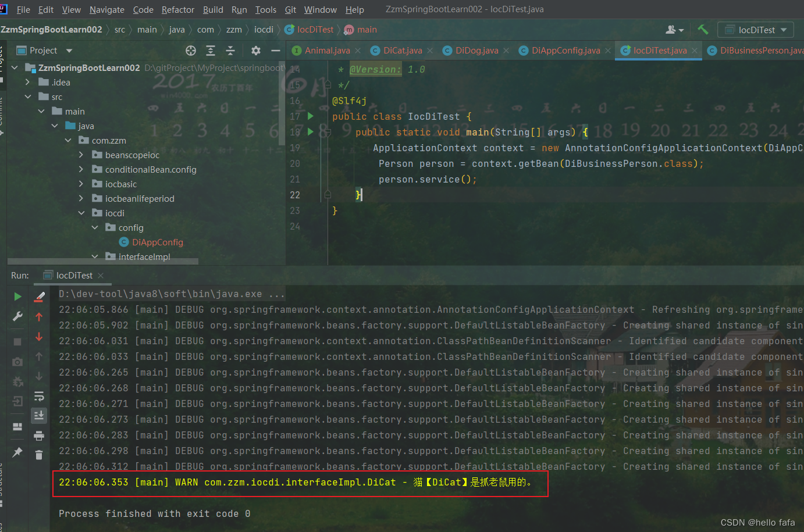Collapse ZzmSpringBootLearn002 root node
The height and width of the screenshot is (532, 804).
point(15,68)
